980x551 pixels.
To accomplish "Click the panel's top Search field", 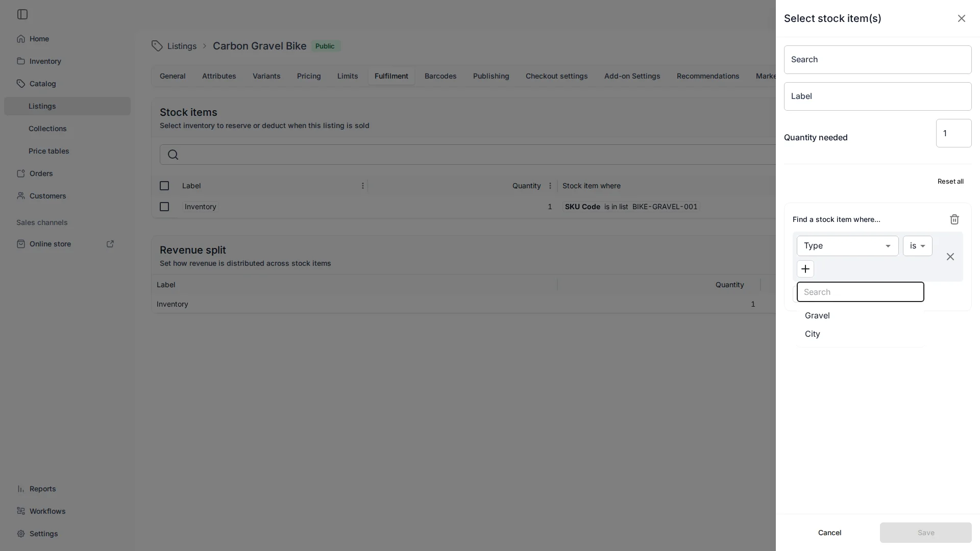I will tap(878, 60).
